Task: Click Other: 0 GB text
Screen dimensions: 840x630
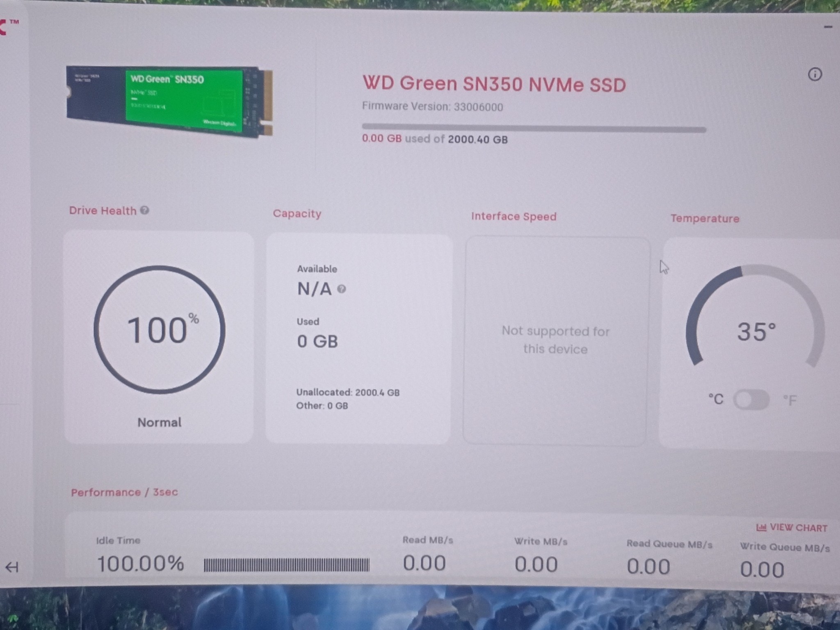Action: pyautogui.click(x=322, y=406)
